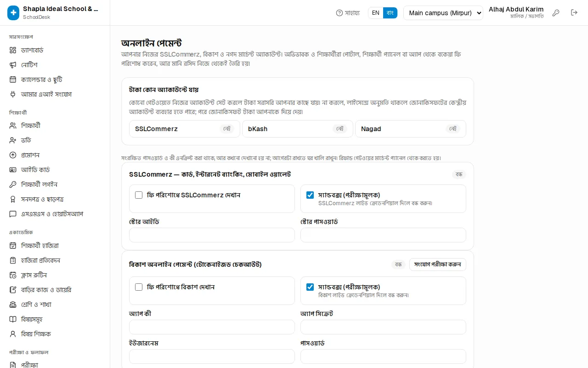
Task: Open the Main campus (Mirpur) dropdown
Action: tap(443, 13)
